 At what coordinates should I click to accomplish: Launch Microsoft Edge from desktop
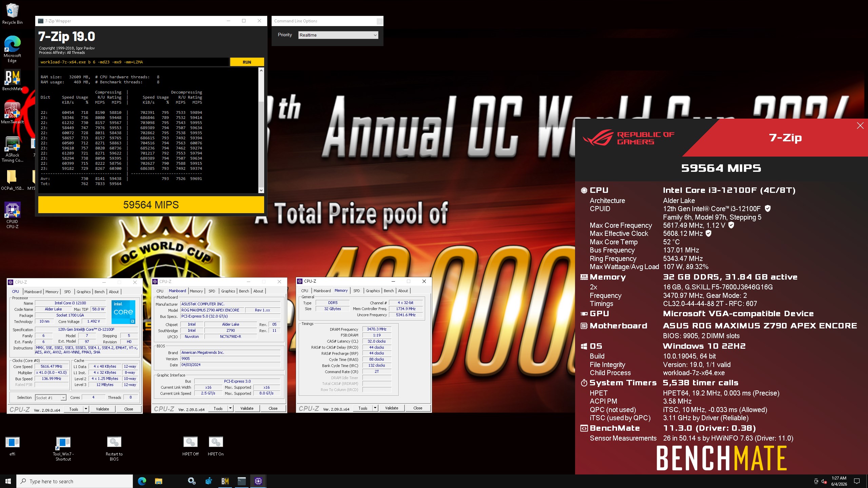point(12,49)
